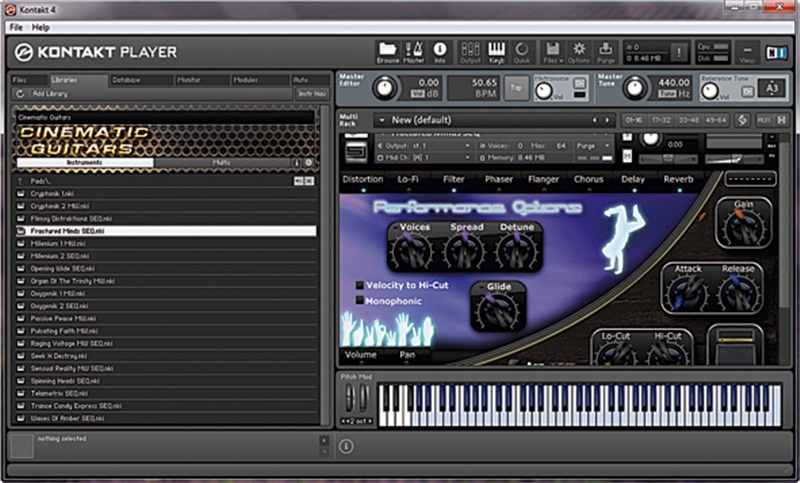Click the previous multi left arrow
This screenshot has height=483, width=800.
[x=594, y=120]
